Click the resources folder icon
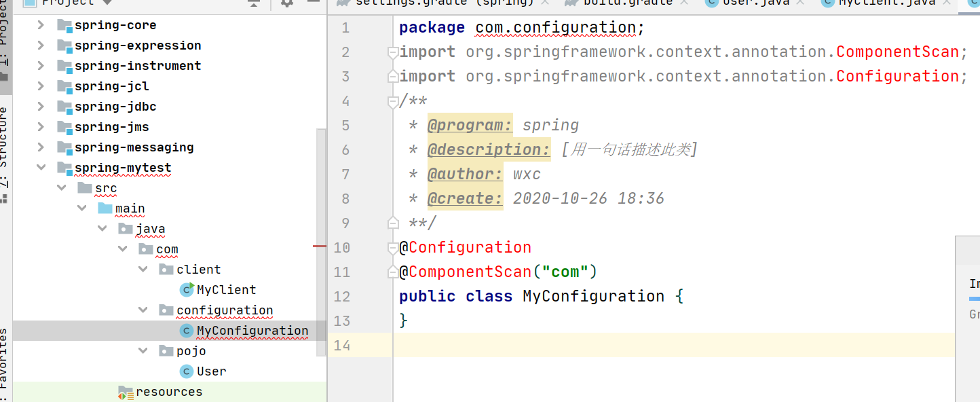The height and width of the screenshot is (402, 980). tap(126, 392)
